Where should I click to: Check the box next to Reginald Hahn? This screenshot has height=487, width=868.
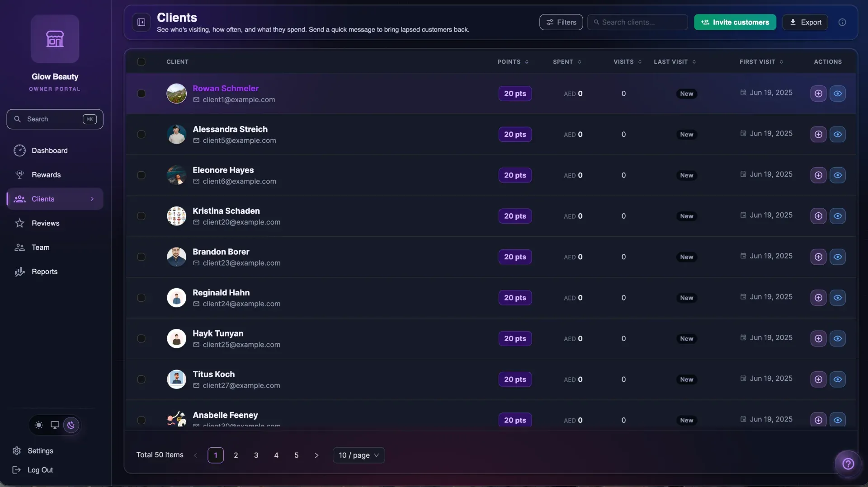coord(141,298)
